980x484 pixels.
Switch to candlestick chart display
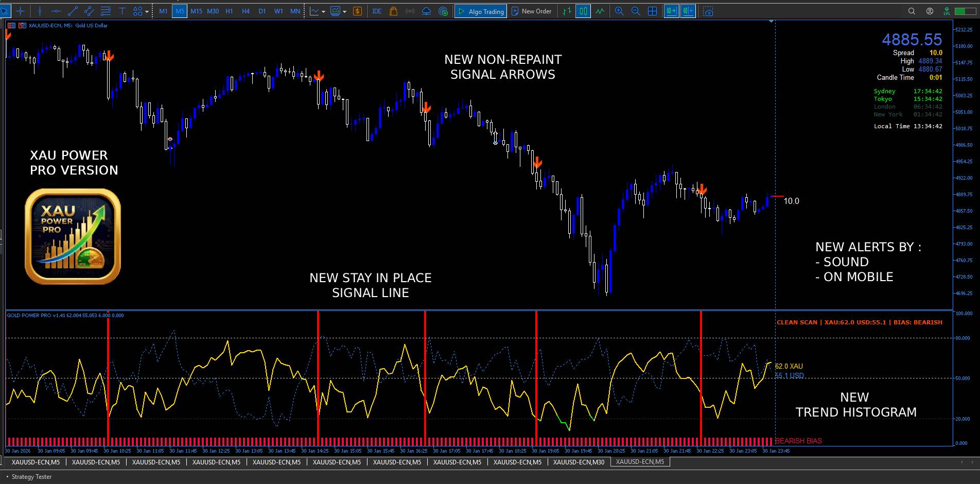pyautogui.click(x=583, y=11)
